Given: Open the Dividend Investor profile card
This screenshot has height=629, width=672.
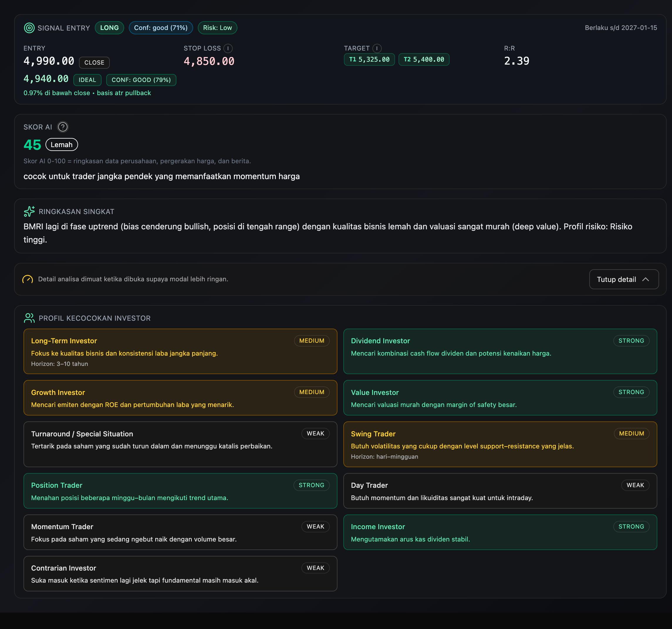Looking at the screenshot, I should tap(500, 351).
